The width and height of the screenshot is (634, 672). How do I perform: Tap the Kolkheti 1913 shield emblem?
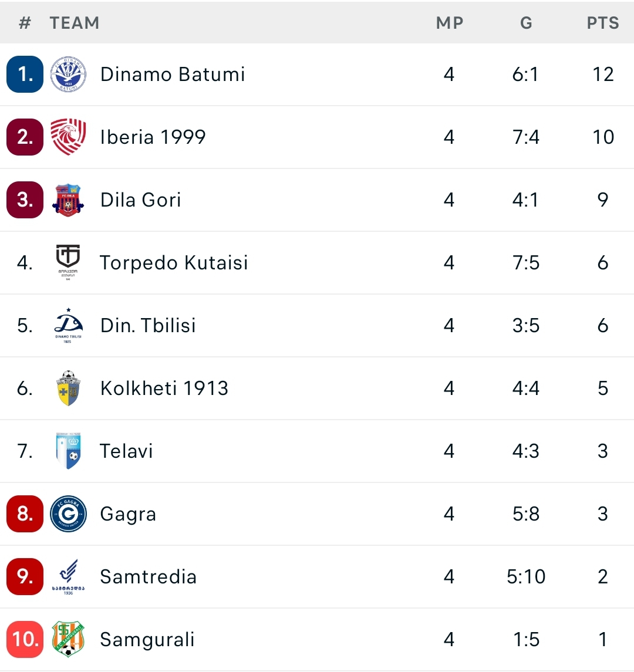tap(68, 388)
